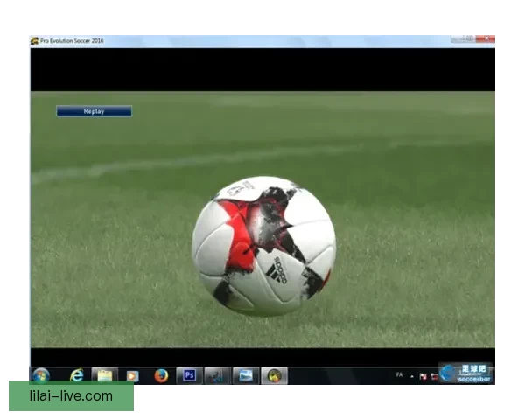The width and height of the screenshot is (525, 420).
Task: Close the Pro Evolution Soccer 2016 window
Action: 486,39
